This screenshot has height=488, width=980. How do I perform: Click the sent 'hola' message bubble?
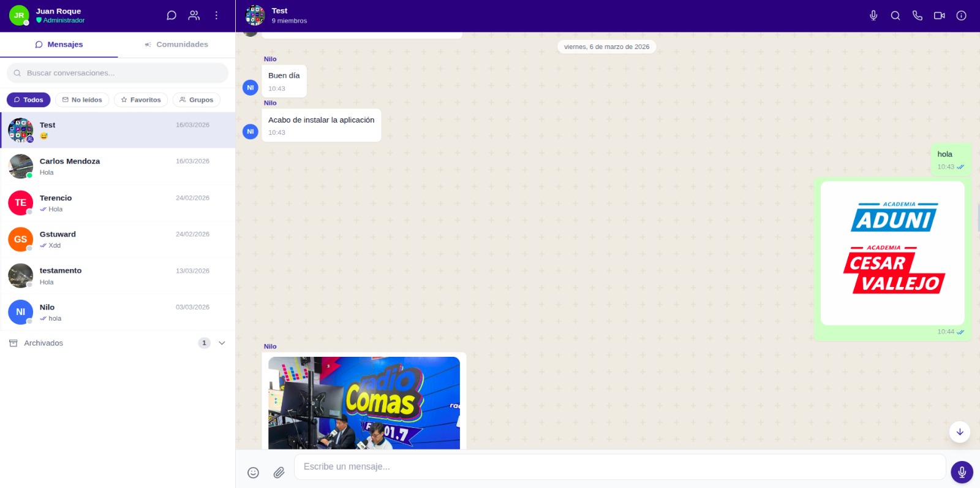click(x=951, y=159)
